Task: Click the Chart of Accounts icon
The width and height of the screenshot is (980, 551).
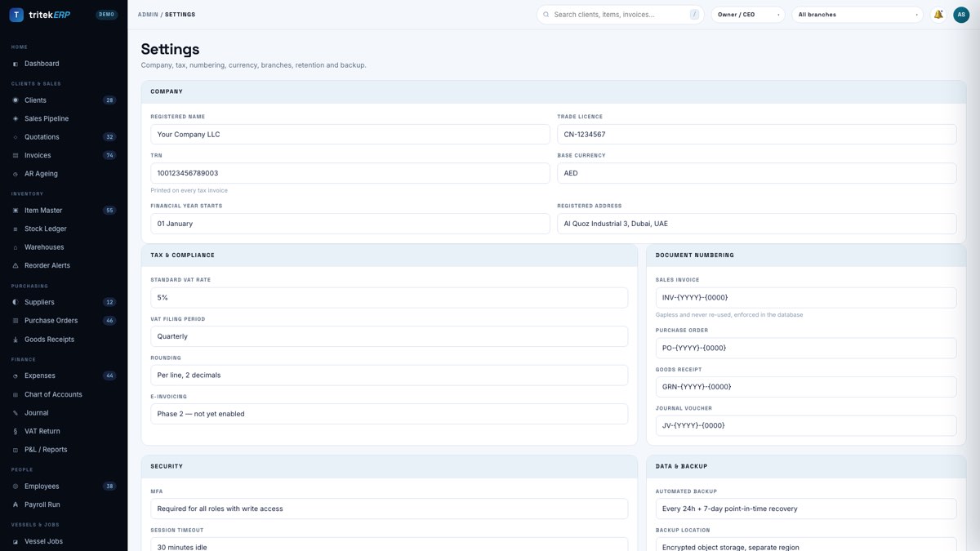Action: click(x=16, y=394)
